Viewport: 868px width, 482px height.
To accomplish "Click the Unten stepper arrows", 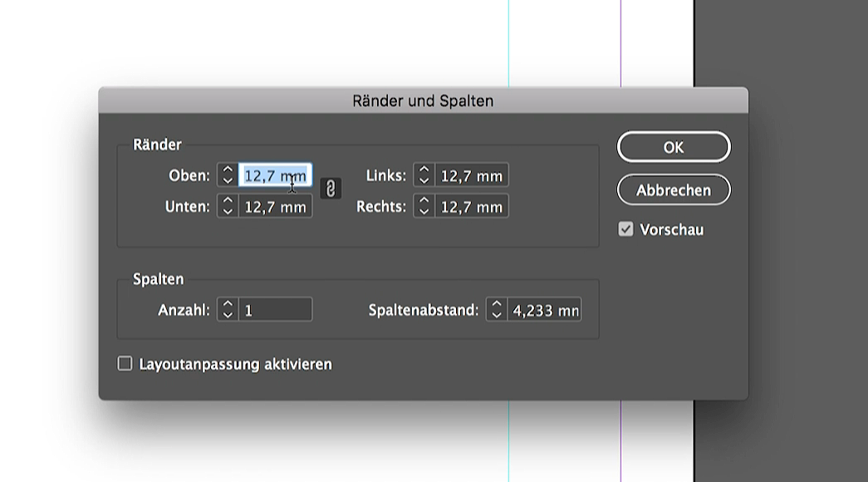I will [228, 207].
